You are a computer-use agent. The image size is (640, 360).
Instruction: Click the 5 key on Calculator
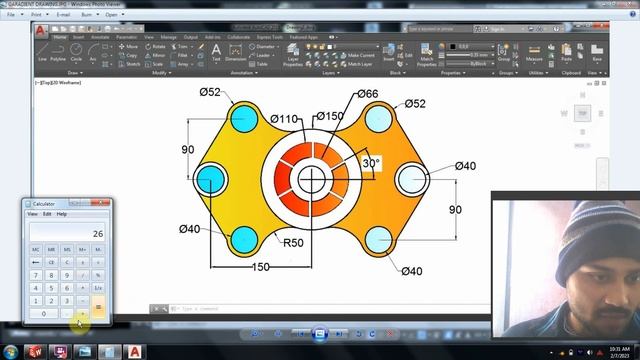coord(51,288)
